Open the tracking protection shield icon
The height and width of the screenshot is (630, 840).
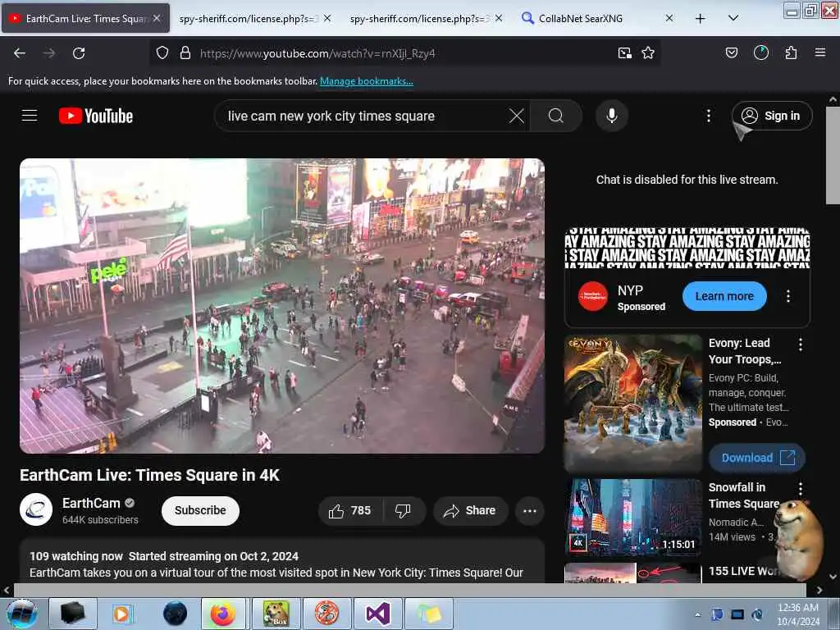click(x=162, y=53)
